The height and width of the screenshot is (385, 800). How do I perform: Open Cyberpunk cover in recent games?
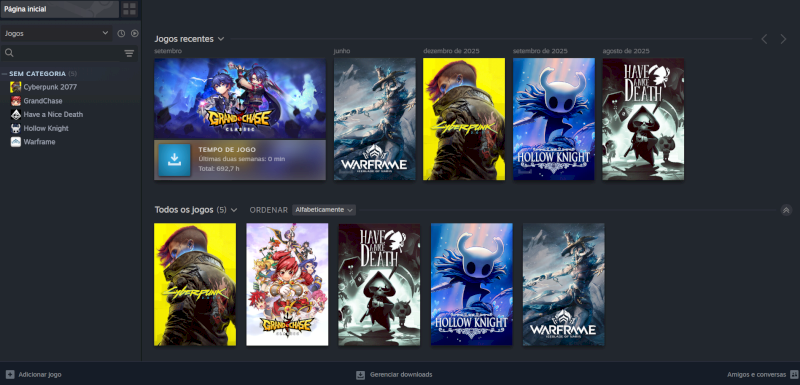click(464, 119)
